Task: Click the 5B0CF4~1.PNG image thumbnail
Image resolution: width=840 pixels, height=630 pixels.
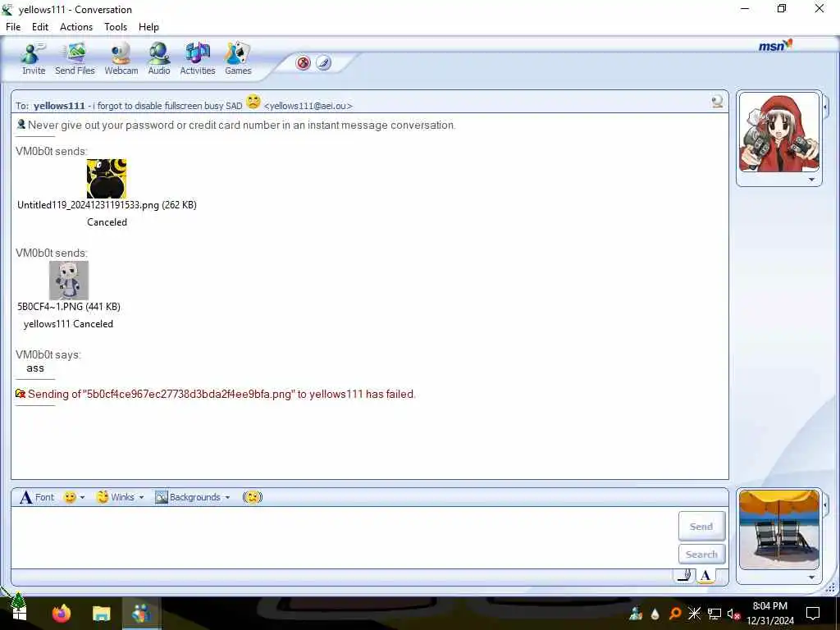Action: pos(69,281)
